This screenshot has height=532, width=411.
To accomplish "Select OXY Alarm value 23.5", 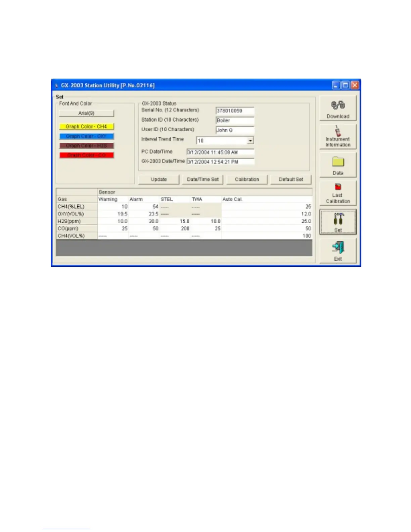I will pos(144,214).
